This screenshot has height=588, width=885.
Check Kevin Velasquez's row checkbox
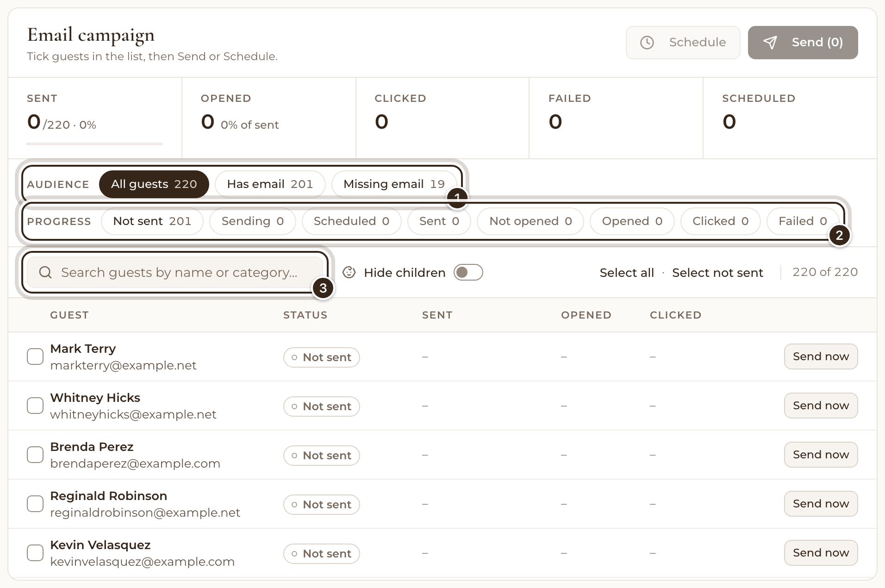(x=35, y=553)
